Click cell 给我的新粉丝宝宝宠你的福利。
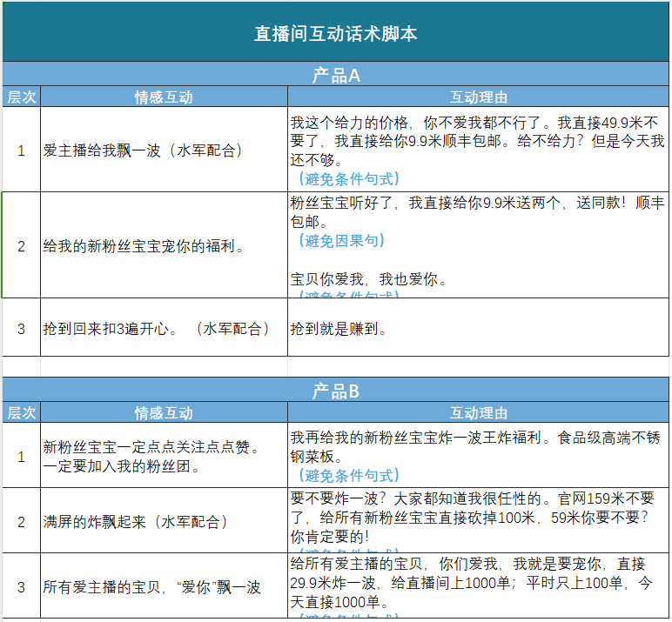Viewport: 672px width, 622px height. [x=164, y=245]
